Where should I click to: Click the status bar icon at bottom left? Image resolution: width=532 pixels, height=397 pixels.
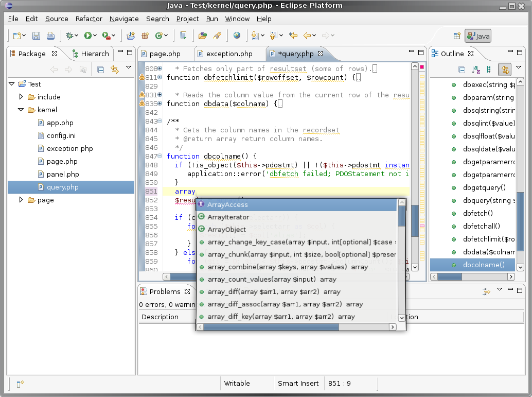click(x=21, y=384)
